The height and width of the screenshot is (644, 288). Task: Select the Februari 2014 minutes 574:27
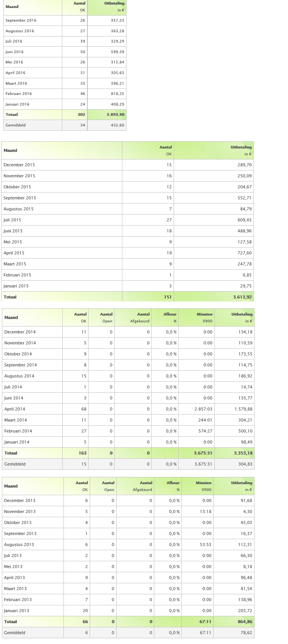pyautogui.click(x=205, y=431)
